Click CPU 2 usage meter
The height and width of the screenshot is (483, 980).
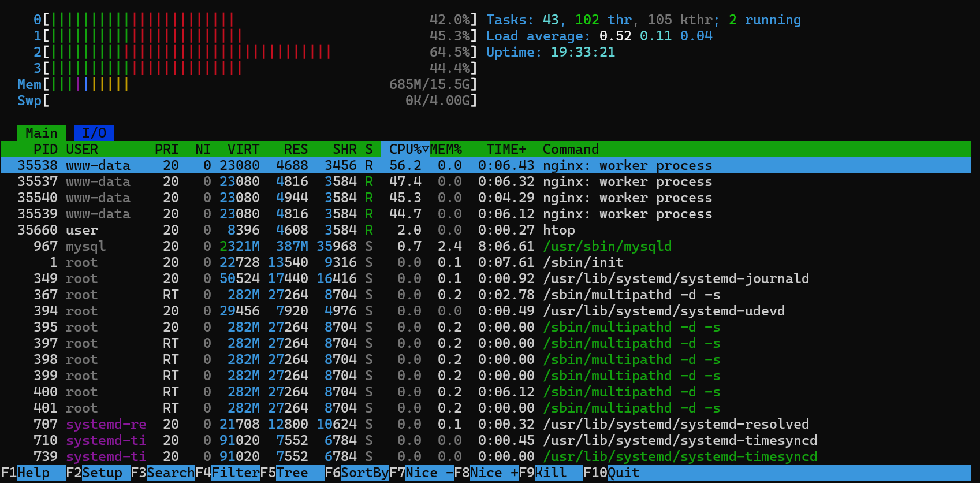(x=256, y=52)
